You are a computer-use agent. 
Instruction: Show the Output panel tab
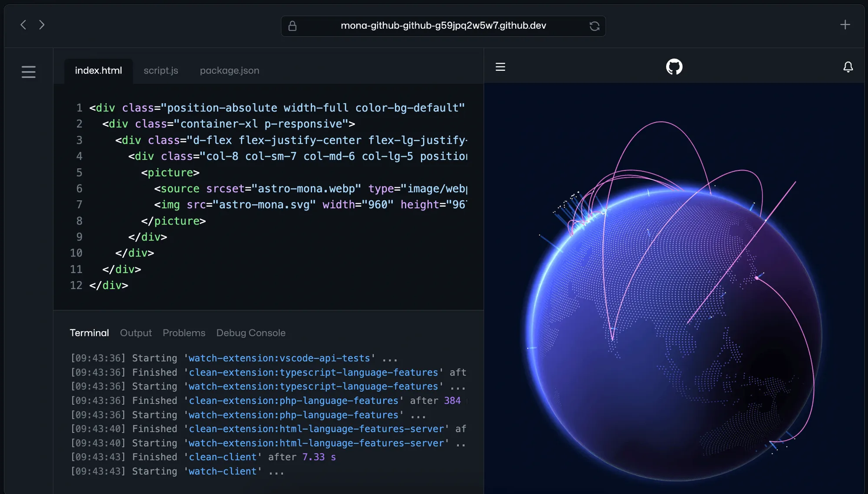[136, 333]
